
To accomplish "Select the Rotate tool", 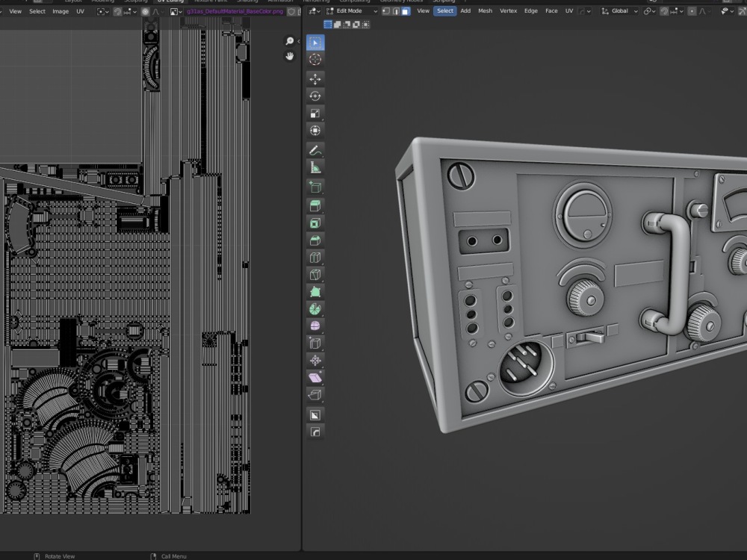I will pos(314,95).
